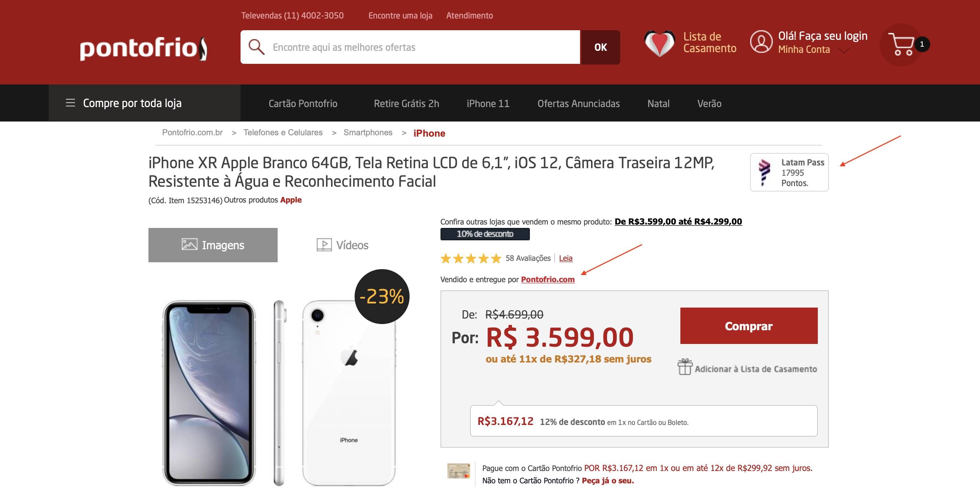Click the gift icon for Adicionar à Lista de Casamento
Screen dimensions: 980x495
click(685, 367)
